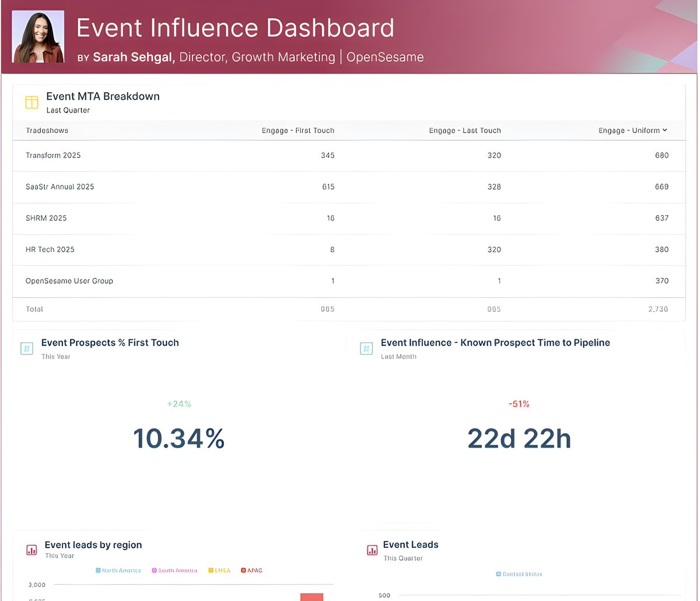Screen dimensions: 700x601
Task: Click Transform 2025 first touch value 345
Action: [x=328, y=156]
